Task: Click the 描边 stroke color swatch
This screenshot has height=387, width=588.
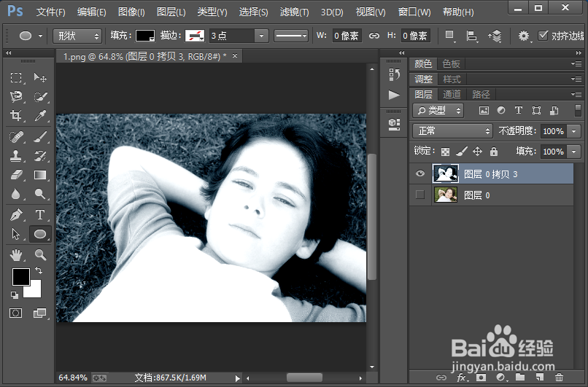Action: [x=195, y=36]
